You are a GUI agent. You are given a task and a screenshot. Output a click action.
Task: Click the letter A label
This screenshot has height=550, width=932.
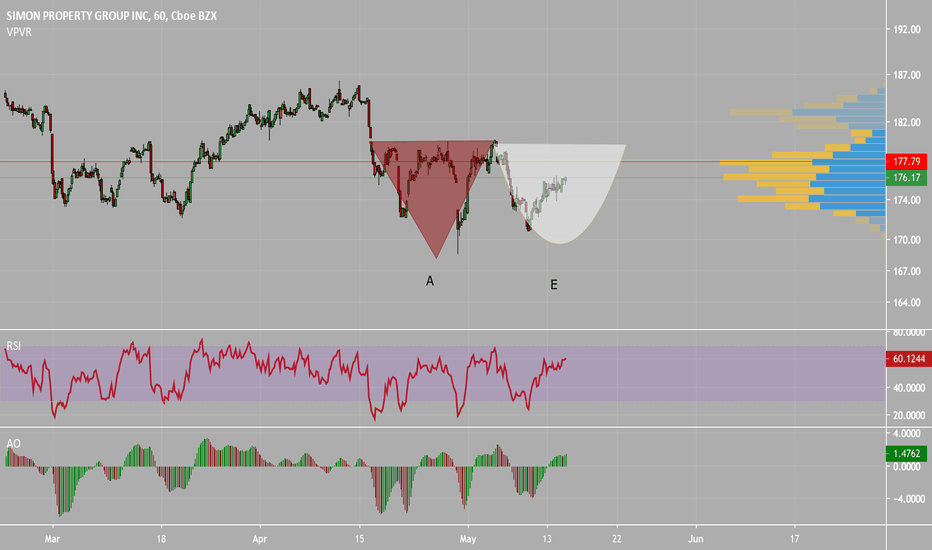pyautogui.click(x=430, y=281)
